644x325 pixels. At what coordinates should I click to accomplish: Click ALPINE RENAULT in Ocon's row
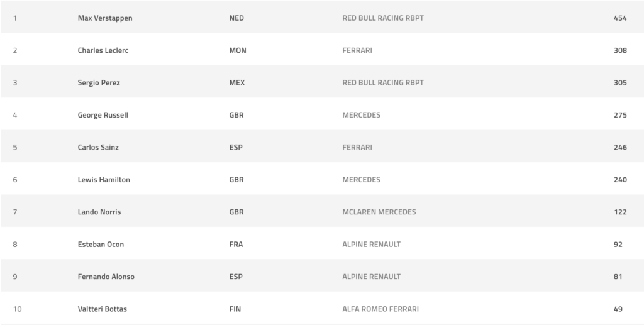click(371, 245)
